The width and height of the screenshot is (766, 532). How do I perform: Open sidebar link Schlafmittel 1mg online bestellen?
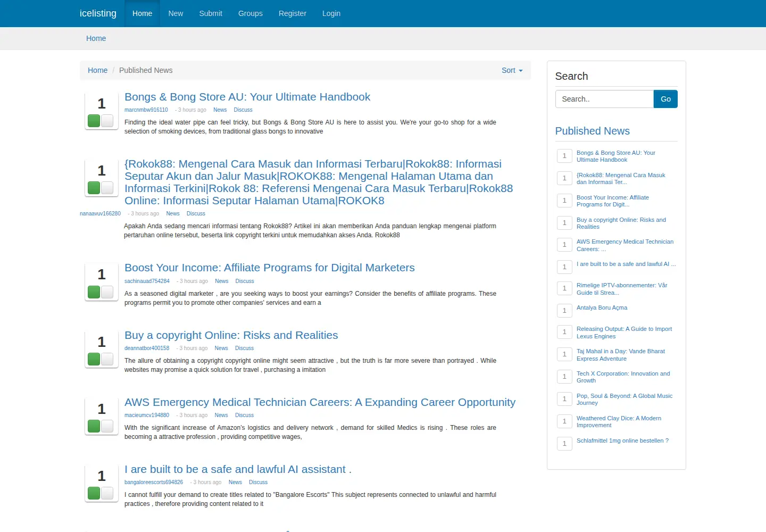[x=622, y=440]
